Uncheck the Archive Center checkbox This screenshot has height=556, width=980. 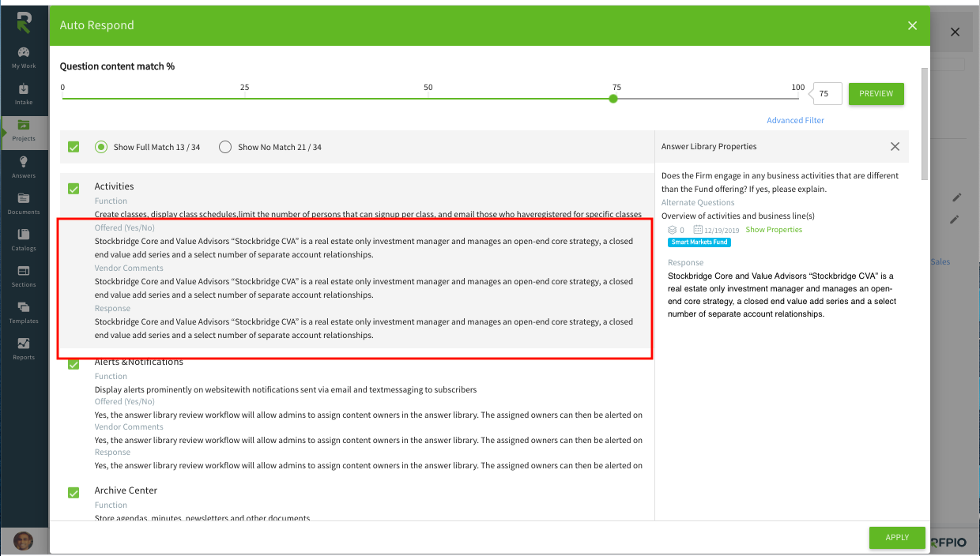click(x=73, y=493)
